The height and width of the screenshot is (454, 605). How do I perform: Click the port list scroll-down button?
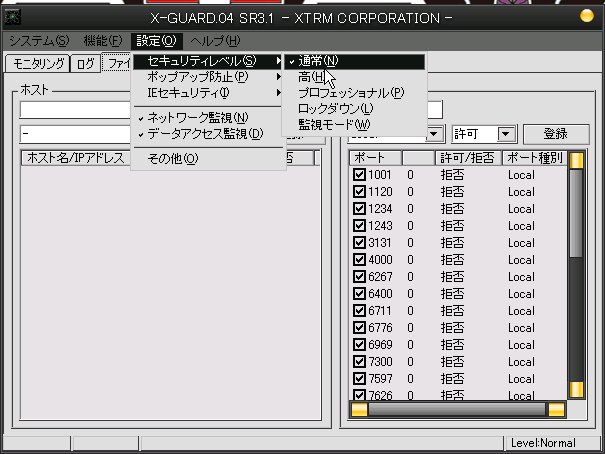[x=576, y=390]
